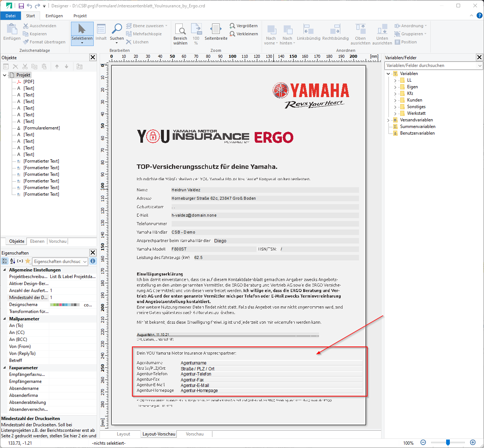Screen dimensions: 484x448
Task: Click zoom plus button in status bar
Action: (x=473, y=442)
